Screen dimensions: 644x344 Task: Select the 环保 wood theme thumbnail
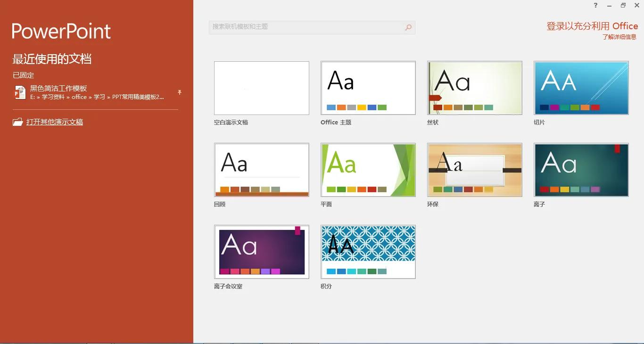coord(475,170)
